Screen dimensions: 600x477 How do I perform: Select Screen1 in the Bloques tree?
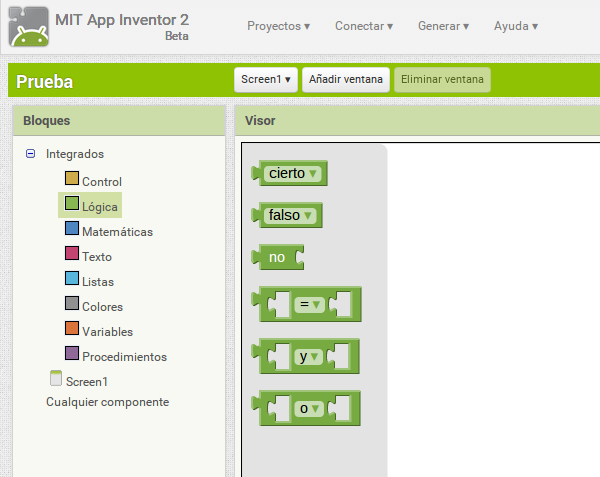[x=86, y=382]
